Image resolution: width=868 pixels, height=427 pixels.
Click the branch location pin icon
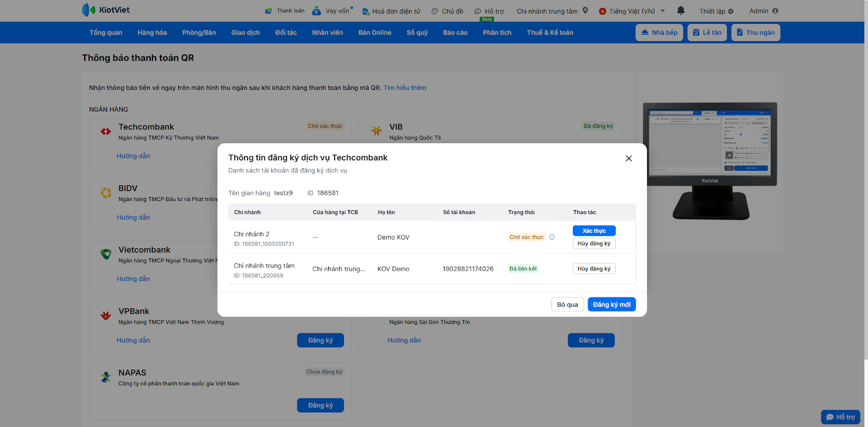coord(585,10)
